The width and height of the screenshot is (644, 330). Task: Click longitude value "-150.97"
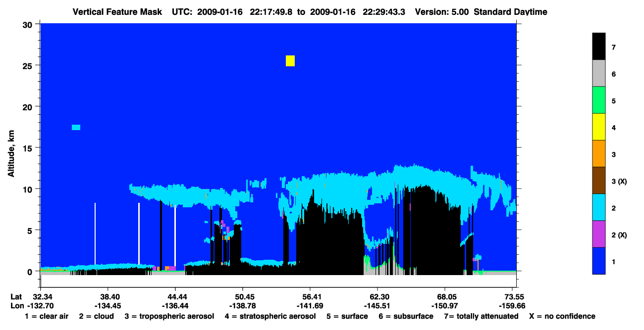point(445,306)
